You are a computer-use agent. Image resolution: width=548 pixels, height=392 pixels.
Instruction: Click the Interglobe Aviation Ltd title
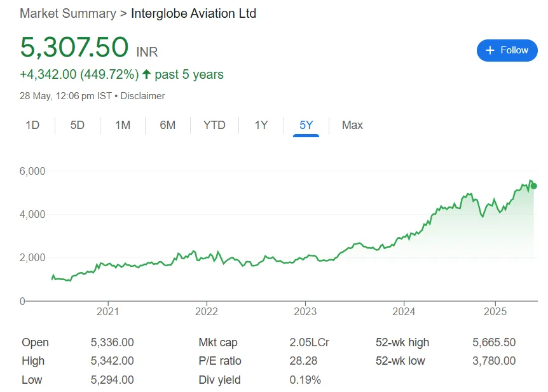tap(193, 13)
